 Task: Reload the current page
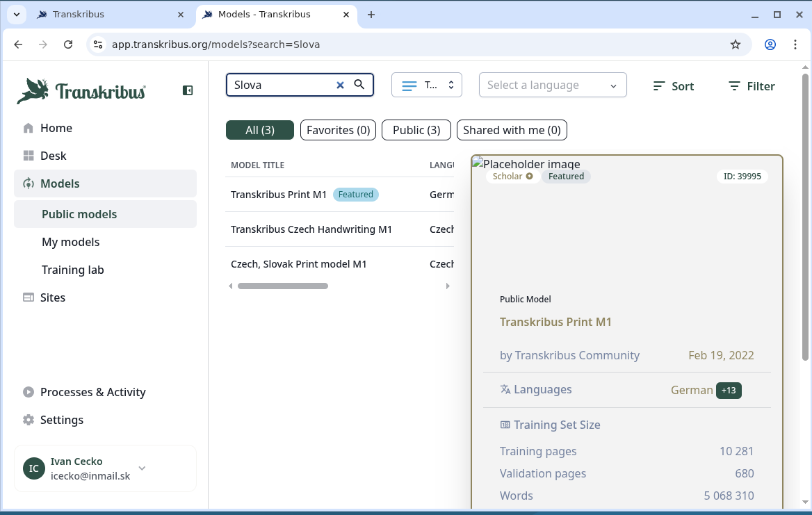(x=68, y=44)
